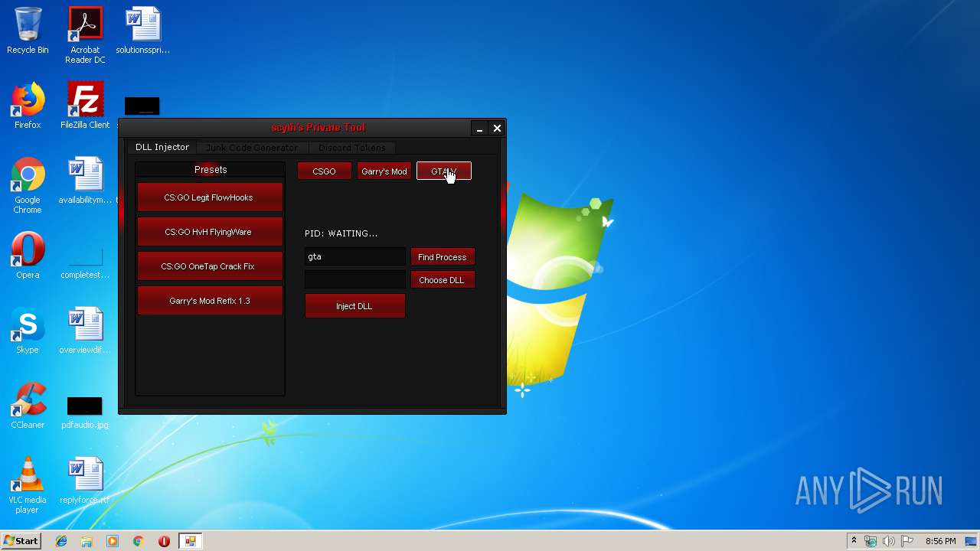Viewport: 980px width, 551px height.
Task: Open the Action Center flag icon
Action: [907, 541]
